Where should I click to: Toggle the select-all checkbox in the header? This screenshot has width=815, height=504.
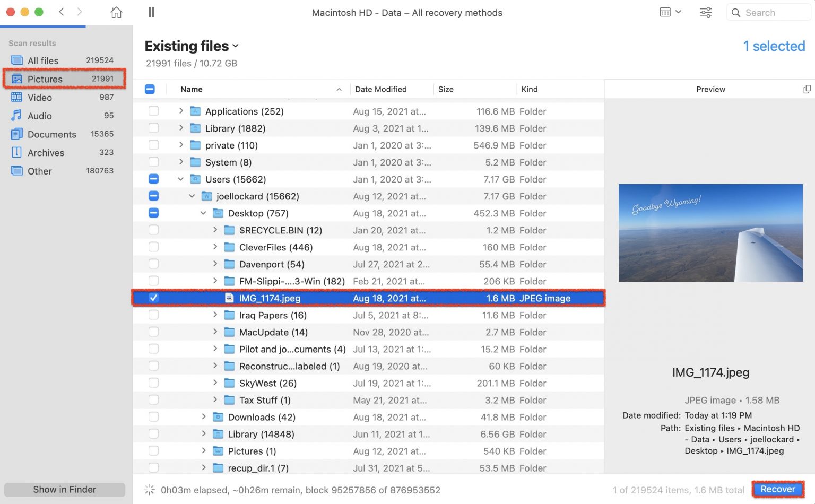pos(150,89)
